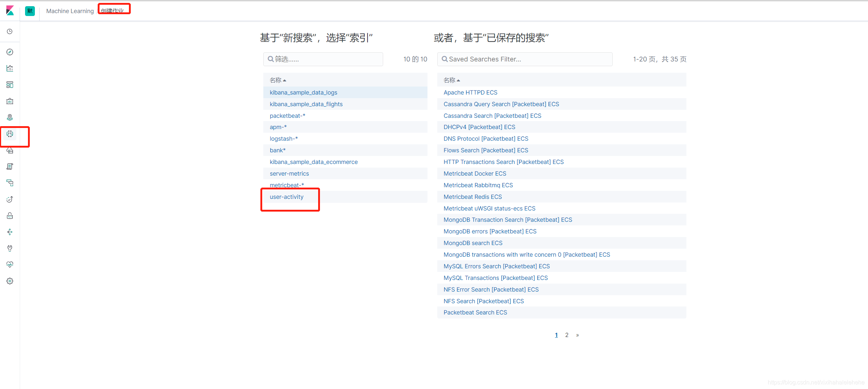Open MySQL Transactions [Packetbeat] ECS
The height and width of the screenshot is (389, 868).
click(x=496, y=278)
